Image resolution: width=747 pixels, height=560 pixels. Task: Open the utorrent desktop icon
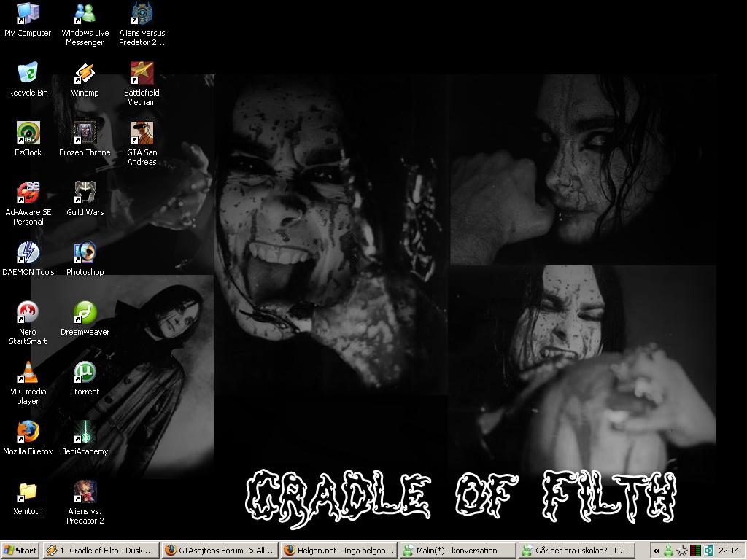click(85, 373)
